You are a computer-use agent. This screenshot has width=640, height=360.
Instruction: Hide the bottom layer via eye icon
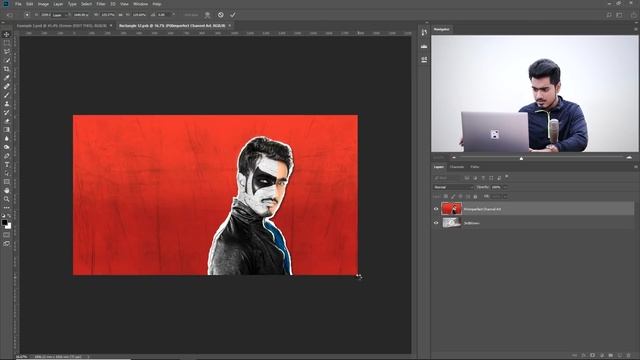pos(436,223)
